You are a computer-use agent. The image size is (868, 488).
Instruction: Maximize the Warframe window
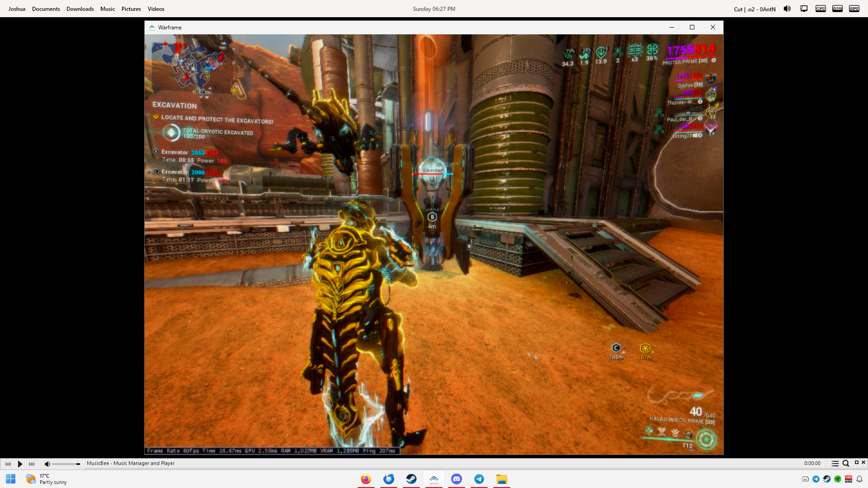(692, 27)
